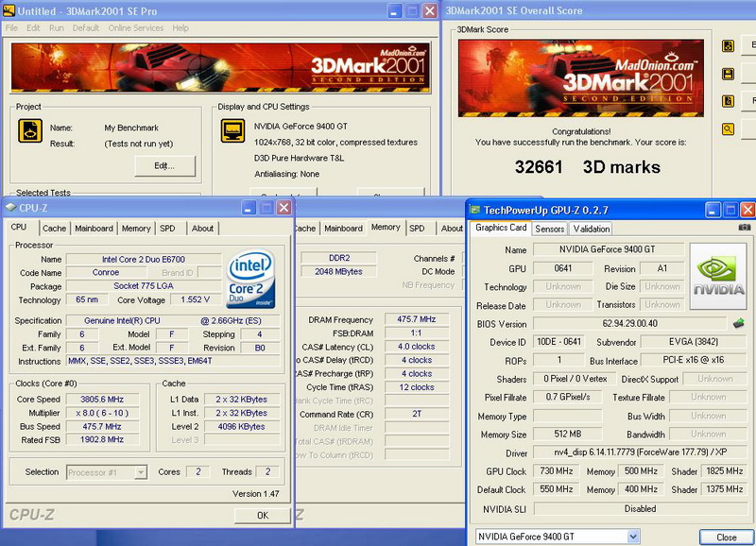Image resolution: width=756 pixels, height=546 pixels.
Task: Click the NVIDIA logo in GPU-Z
Action: point(718,276)
